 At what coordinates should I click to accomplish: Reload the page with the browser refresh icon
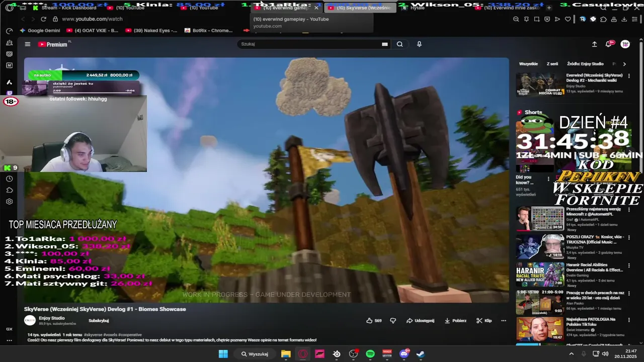click(x=43, y=19)
